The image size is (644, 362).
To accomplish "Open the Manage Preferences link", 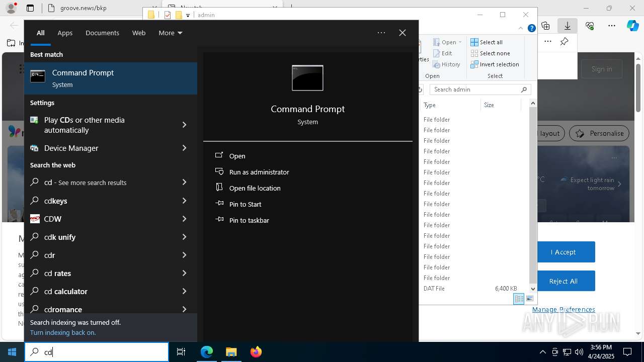I will (563, 309).
